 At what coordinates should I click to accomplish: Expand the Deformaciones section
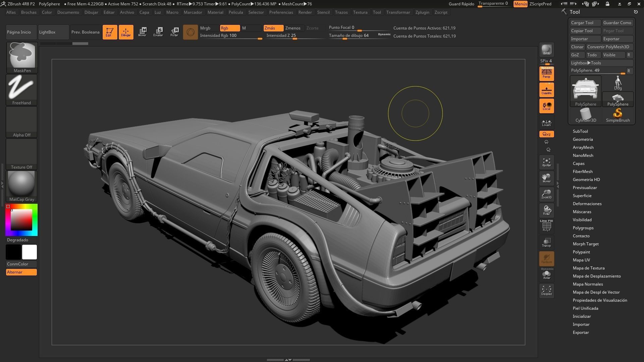(x=587, y=204)
